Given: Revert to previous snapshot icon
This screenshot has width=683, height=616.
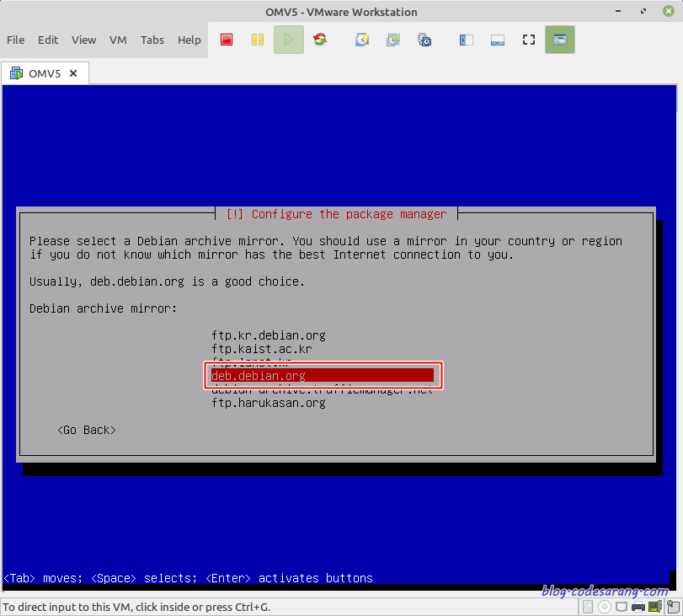Looking at the screenshot, I should pyautogui.click(x=393, y=40).
